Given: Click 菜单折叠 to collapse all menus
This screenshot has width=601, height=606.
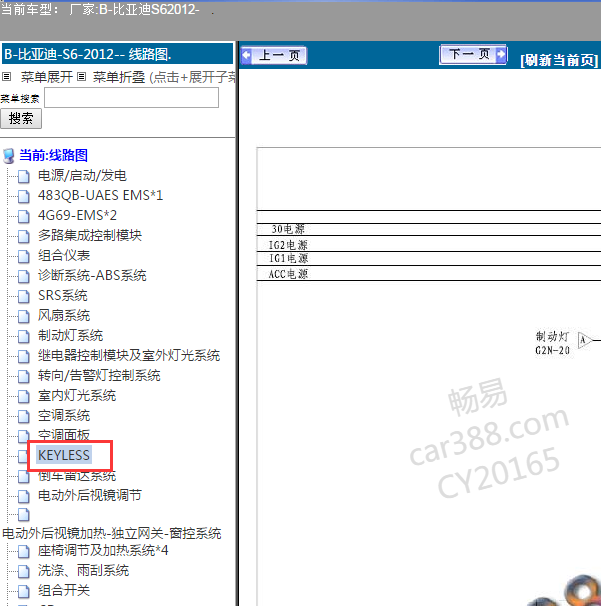Looking at the screenshot, I should click(x=119, y=77).
